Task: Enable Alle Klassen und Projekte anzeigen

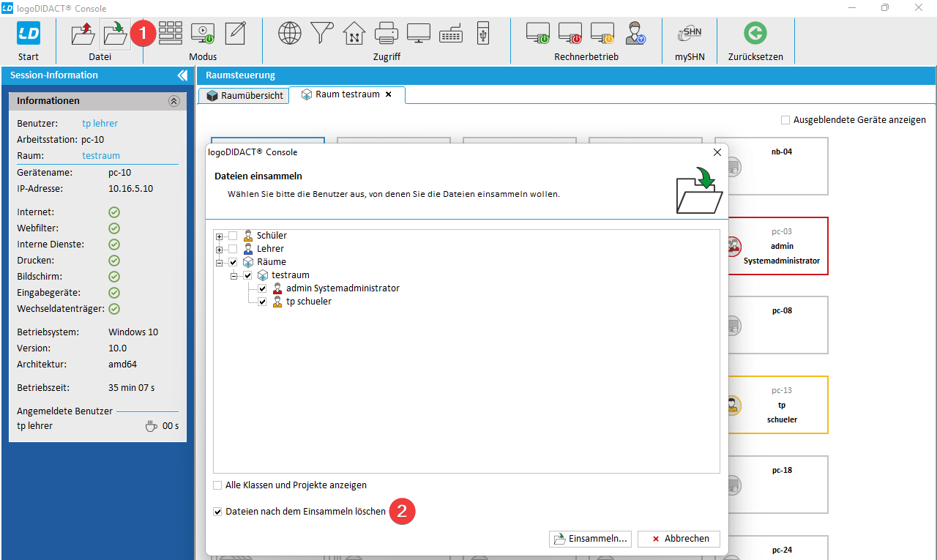Action: coord(217,485)
